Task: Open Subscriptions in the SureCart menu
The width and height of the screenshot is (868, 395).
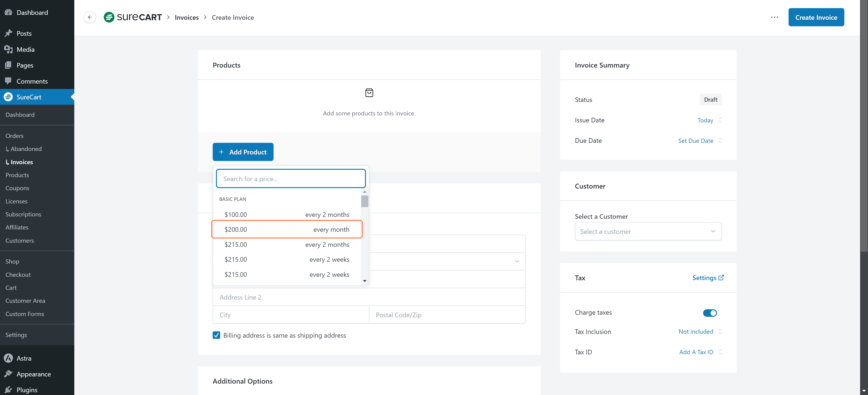Action: pyautogui.click(x=23, y=214)
